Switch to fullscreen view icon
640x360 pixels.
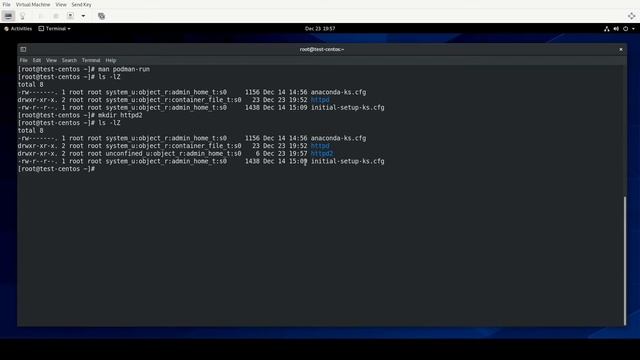[631, 16]
